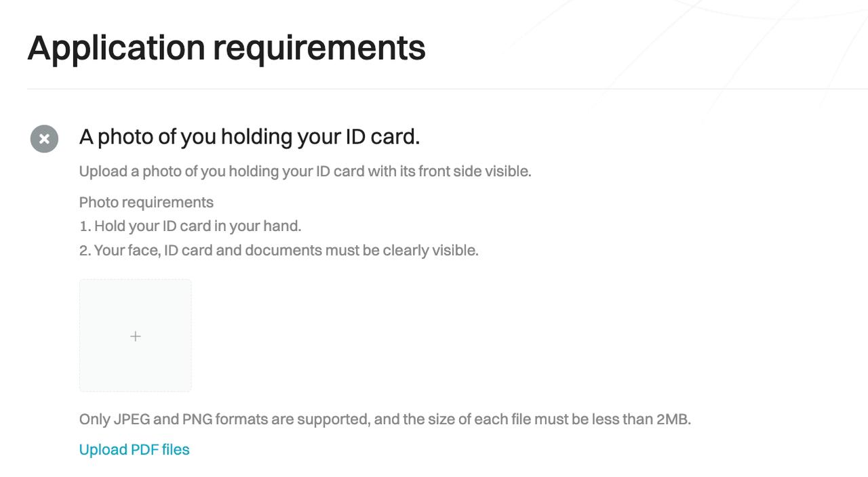Viewport: 868px width, 477px height.
Task: Click the word "Application" in main heading
Action: [x=116, y=48]
